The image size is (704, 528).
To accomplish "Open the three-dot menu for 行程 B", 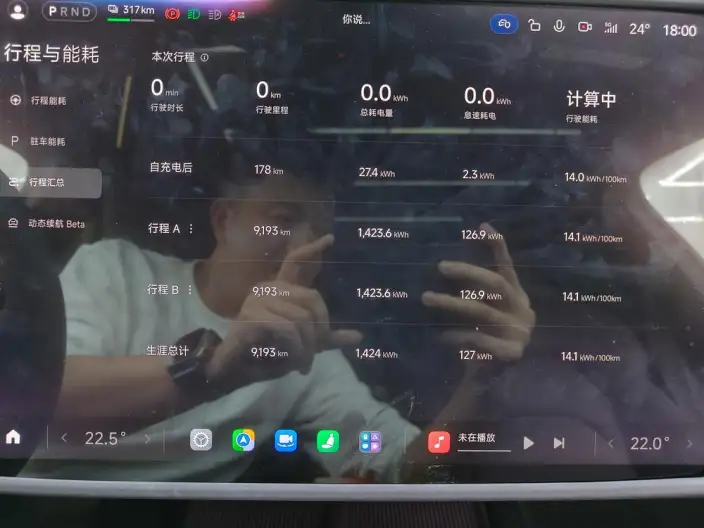I will (190, 290).
